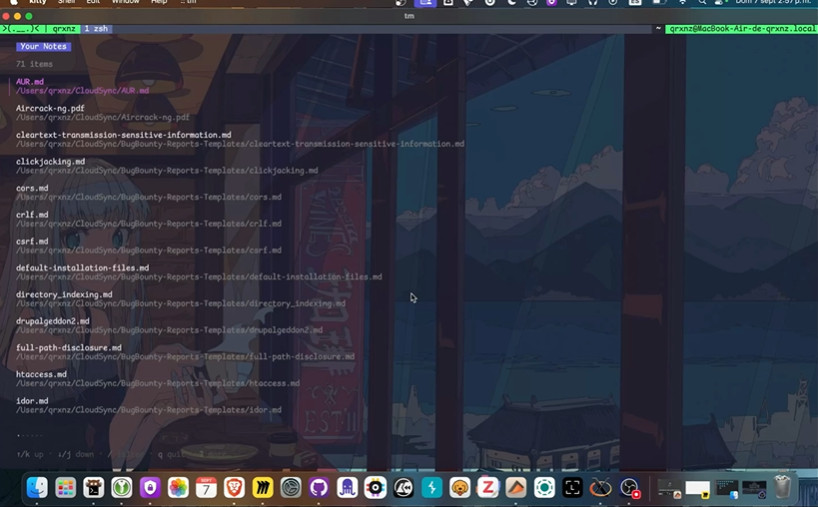This screenshot has height=507, width=818.
Task: Select the idor.md note
Action: coord(32,401)
